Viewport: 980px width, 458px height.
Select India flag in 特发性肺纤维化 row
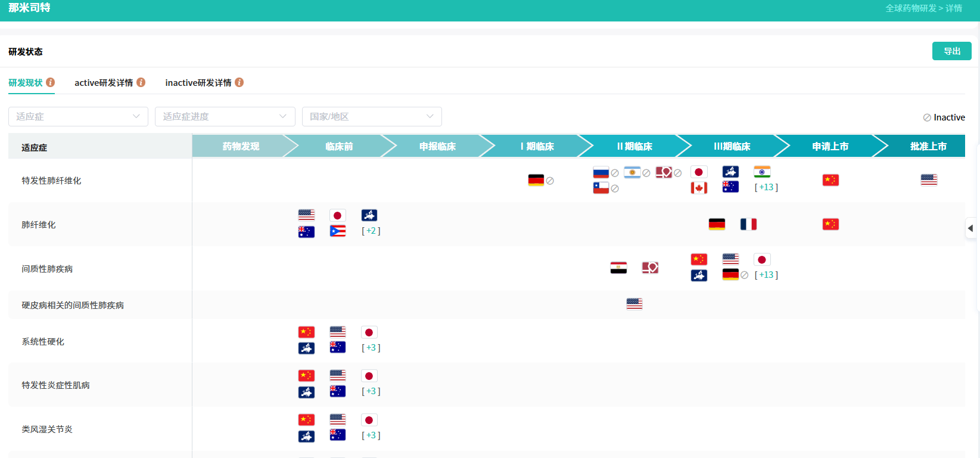click(762, 172)
